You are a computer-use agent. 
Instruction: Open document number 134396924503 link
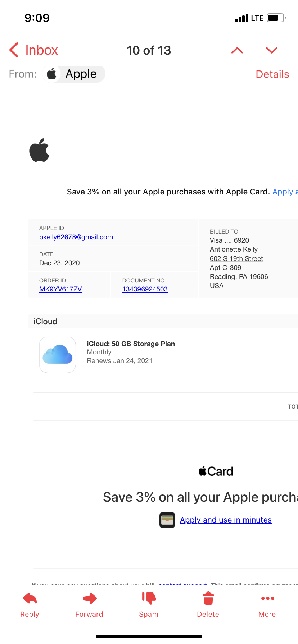tap(145, 289)
